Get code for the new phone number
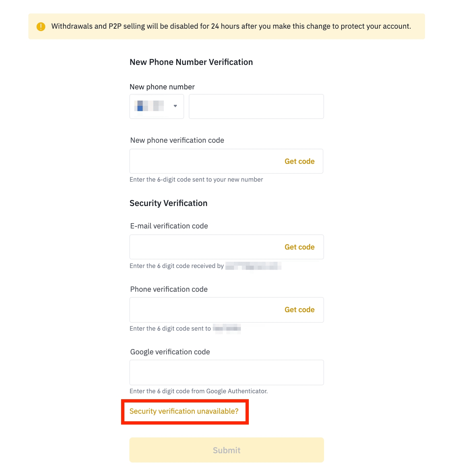 tap(299, 161)
